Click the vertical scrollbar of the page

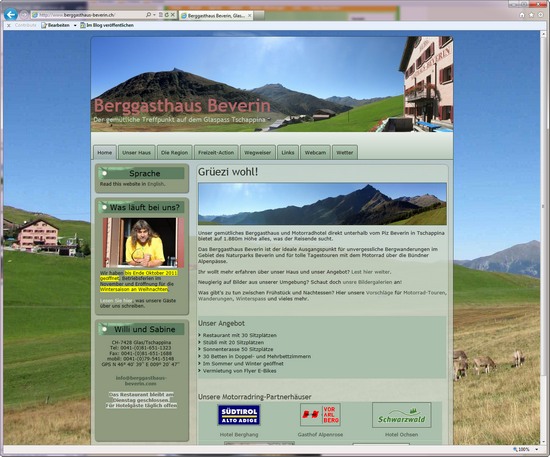[544, 238]
